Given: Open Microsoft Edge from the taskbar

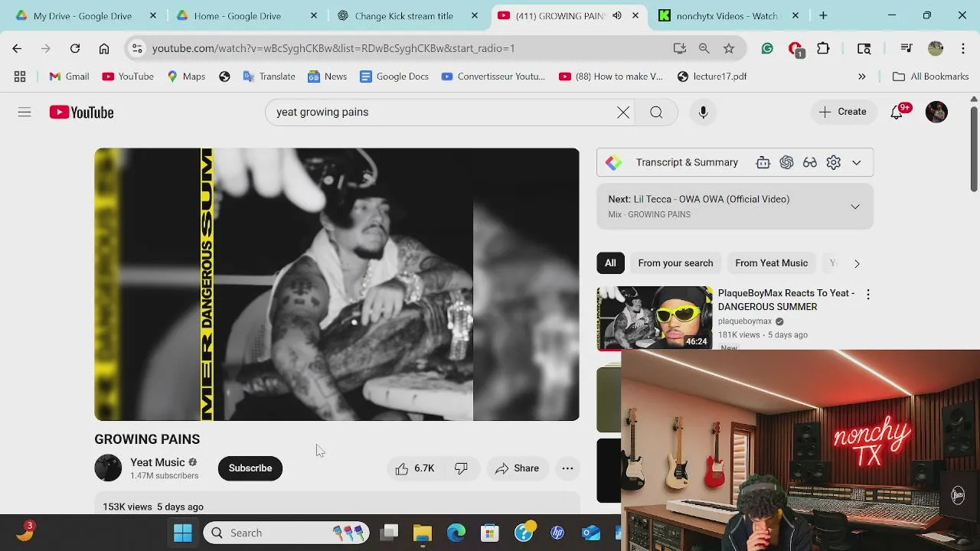Looking at the screenshot, I should pos(456,533).
